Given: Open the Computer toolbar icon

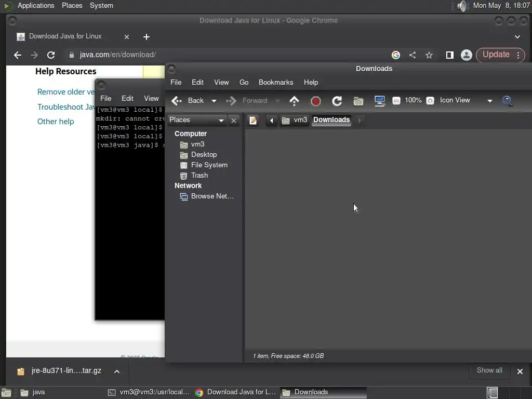Looking at the screenshot, I should pos(380,101).
